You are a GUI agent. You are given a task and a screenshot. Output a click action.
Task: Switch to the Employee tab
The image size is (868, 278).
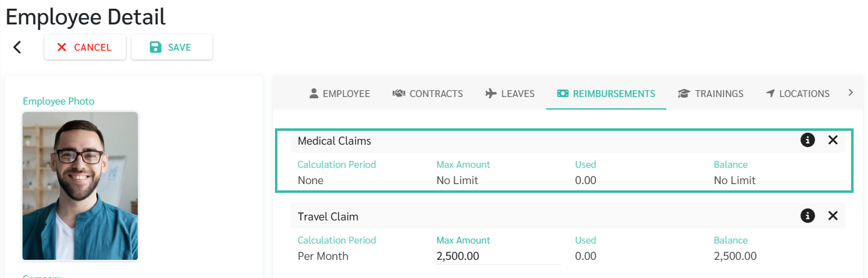point(340,93)
